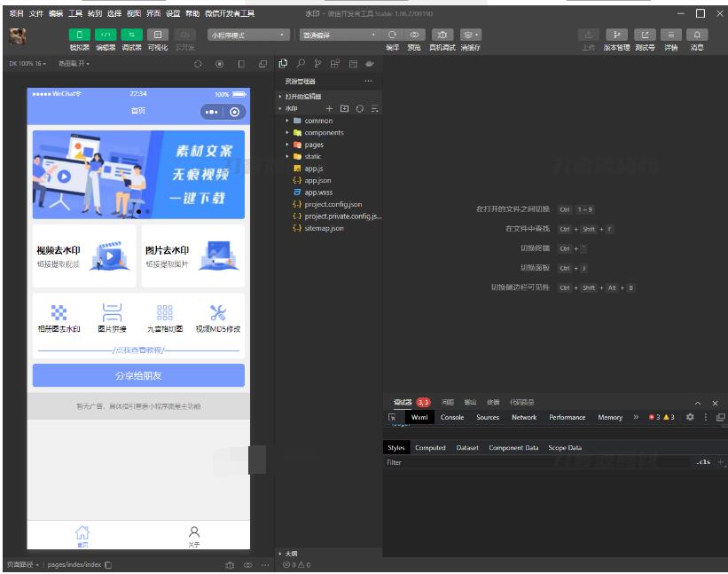Screen dimensions: 728x574
Task: Click the 分享给朋友 button in simulator
Action: 139,373
